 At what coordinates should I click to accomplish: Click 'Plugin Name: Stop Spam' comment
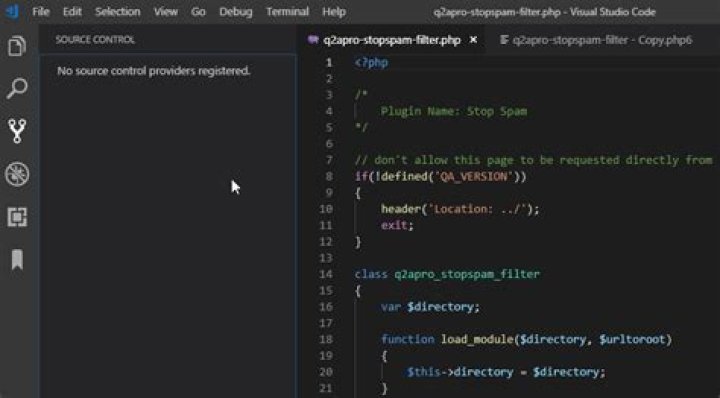454,111
